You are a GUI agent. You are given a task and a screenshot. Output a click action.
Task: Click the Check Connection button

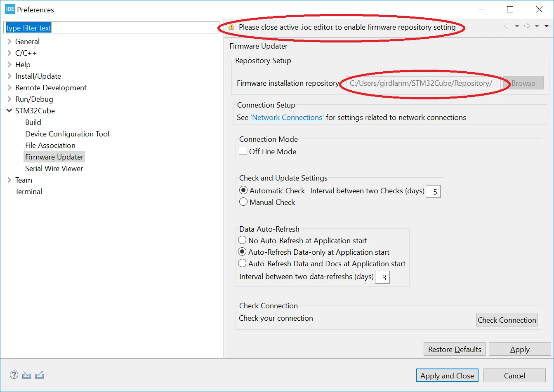tap(507, 320)
